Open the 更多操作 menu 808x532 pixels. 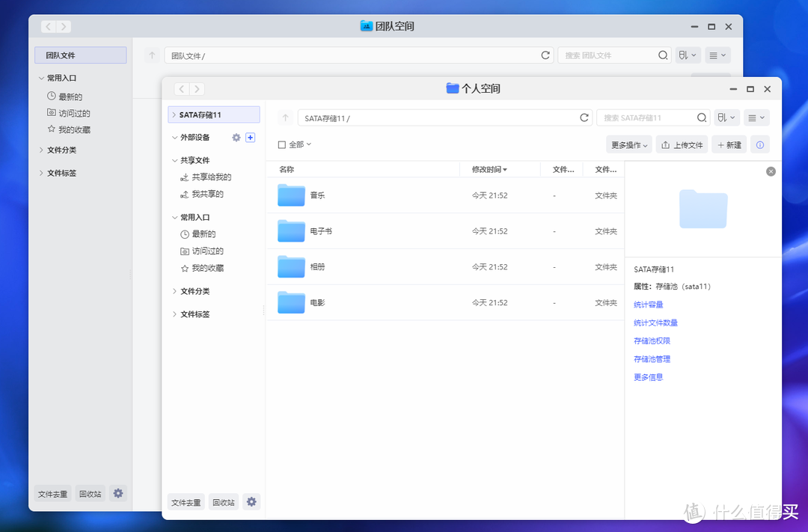628,144
